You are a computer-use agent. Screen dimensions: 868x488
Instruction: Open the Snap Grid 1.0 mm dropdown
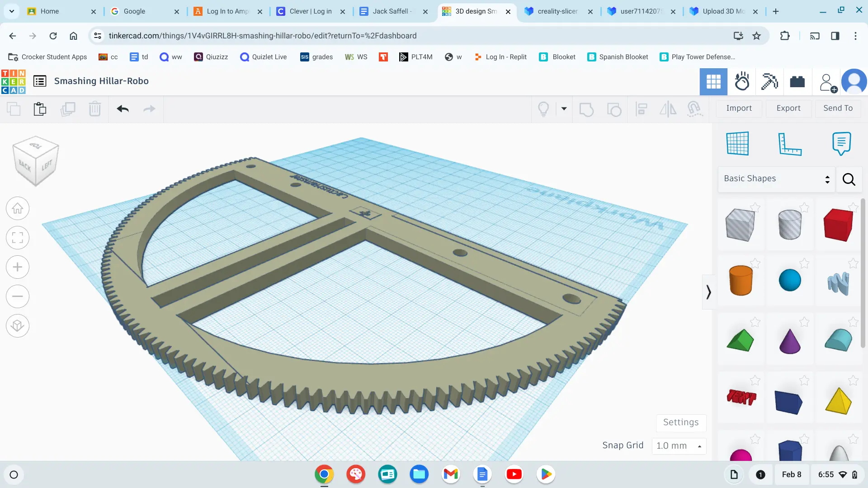[679, 446]
